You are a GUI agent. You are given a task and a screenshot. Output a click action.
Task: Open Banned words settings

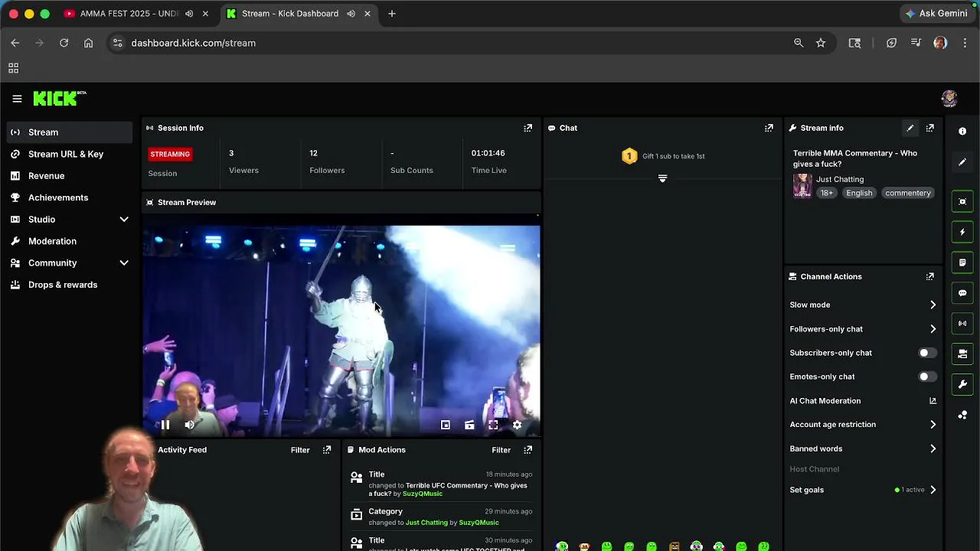[x=864, y=448]
